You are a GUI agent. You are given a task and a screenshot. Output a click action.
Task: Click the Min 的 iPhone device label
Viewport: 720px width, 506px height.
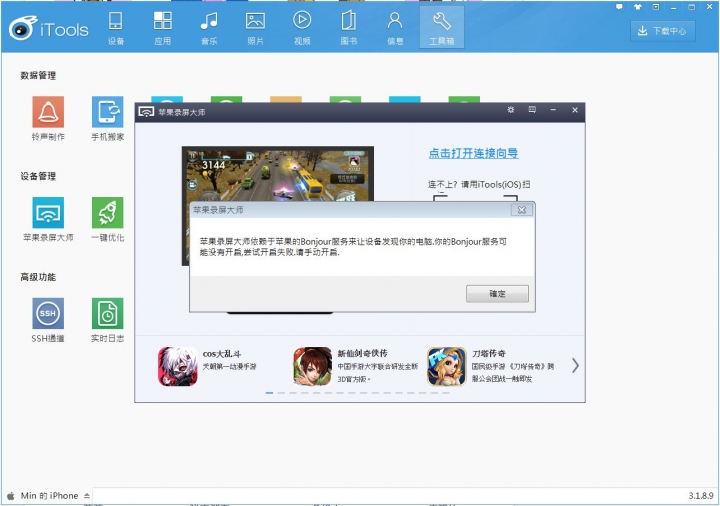(x=49, y=496)
